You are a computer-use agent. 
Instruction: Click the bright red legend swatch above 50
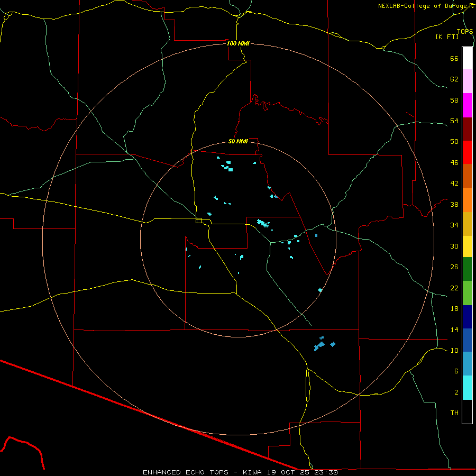pyautogui.click(x=467, y=152)
